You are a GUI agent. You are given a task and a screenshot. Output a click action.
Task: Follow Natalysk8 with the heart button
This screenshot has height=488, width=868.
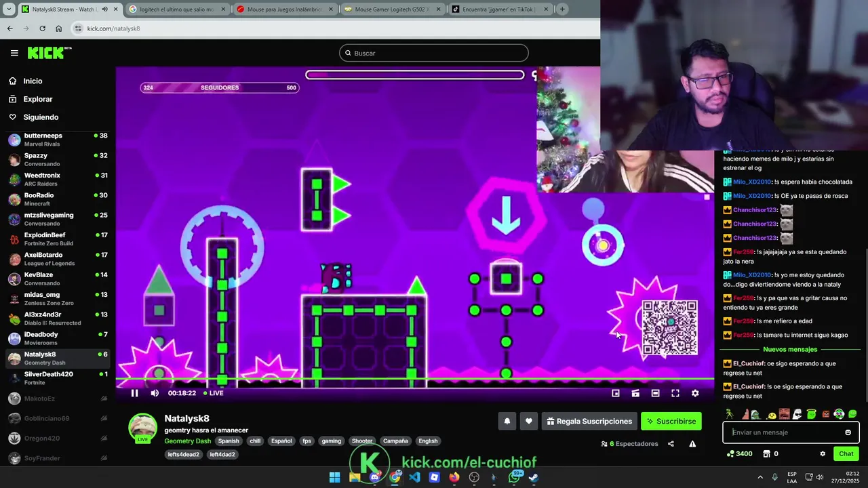tap(529, 421)
